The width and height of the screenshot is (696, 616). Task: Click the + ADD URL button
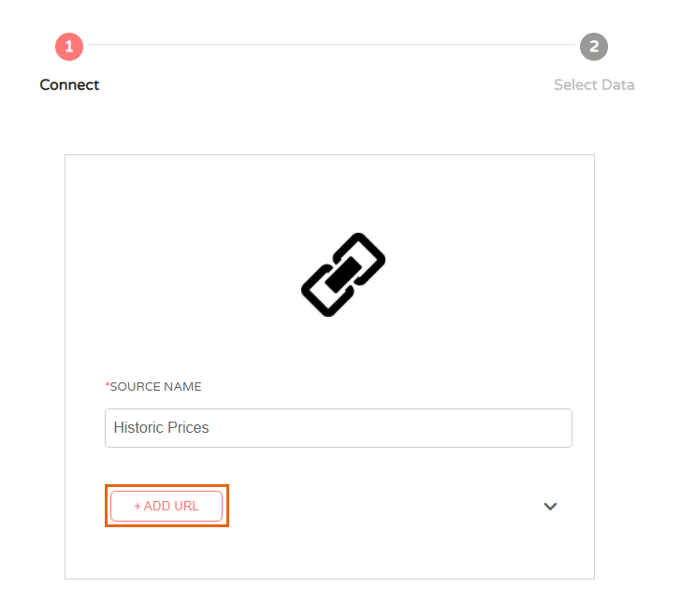point(167,506)
